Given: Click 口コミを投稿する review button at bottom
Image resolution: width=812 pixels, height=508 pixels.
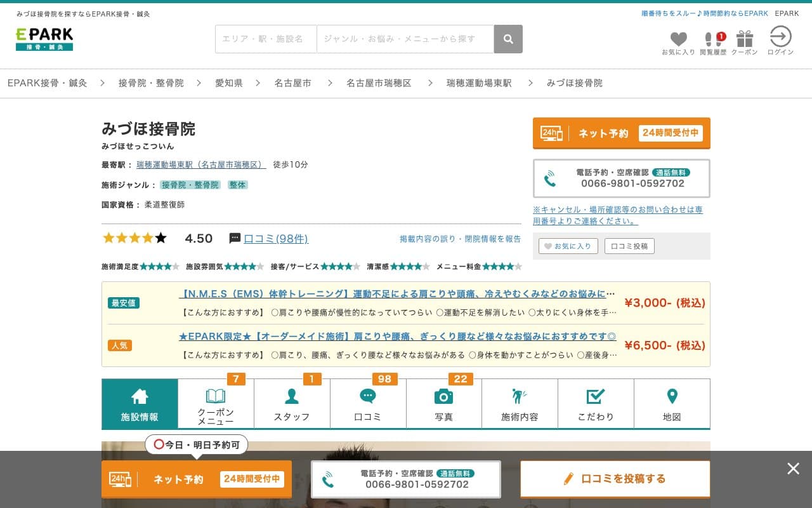Looking at the screenshot, I should click(x=615, y=479).
